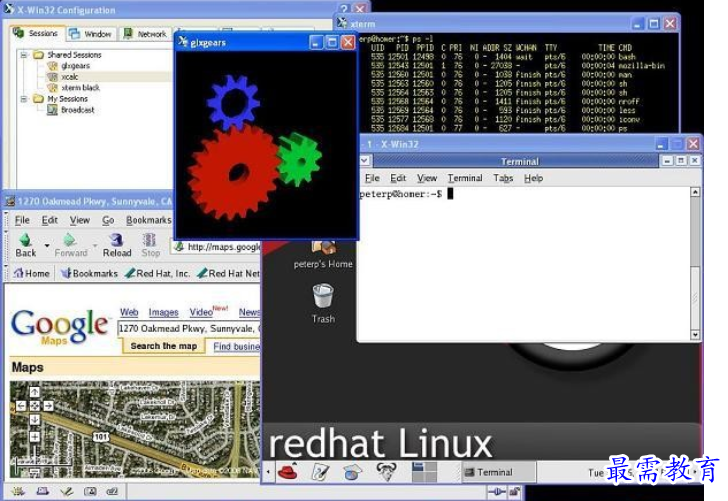Click Terminal scrollbar up arrow
This screenshot has height=501, width=728.
695,192
